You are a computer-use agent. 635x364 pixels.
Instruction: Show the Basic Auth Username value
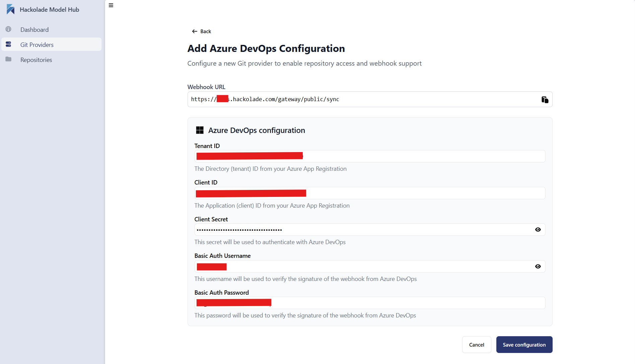(538, 266)
